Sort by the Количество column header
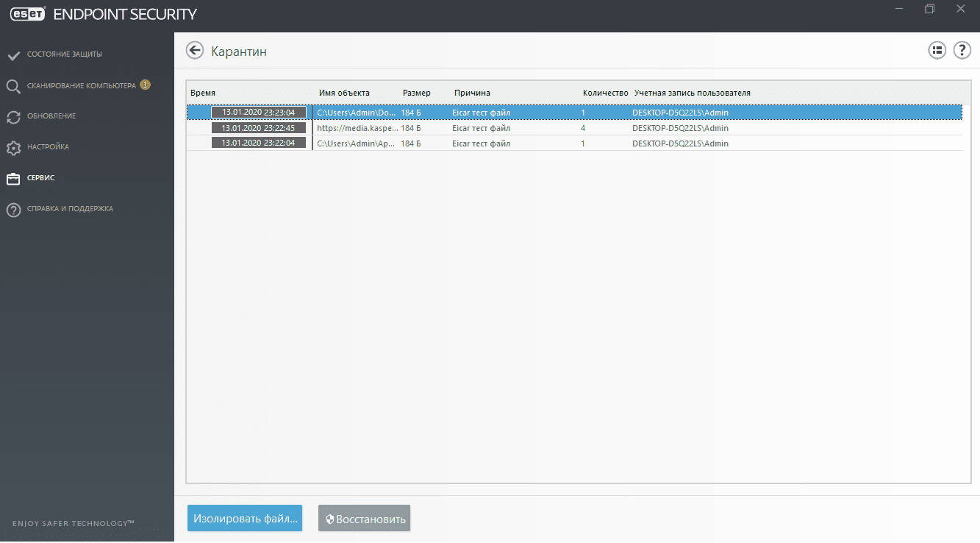The image size is (980, 543). click(x=605, y=93)
